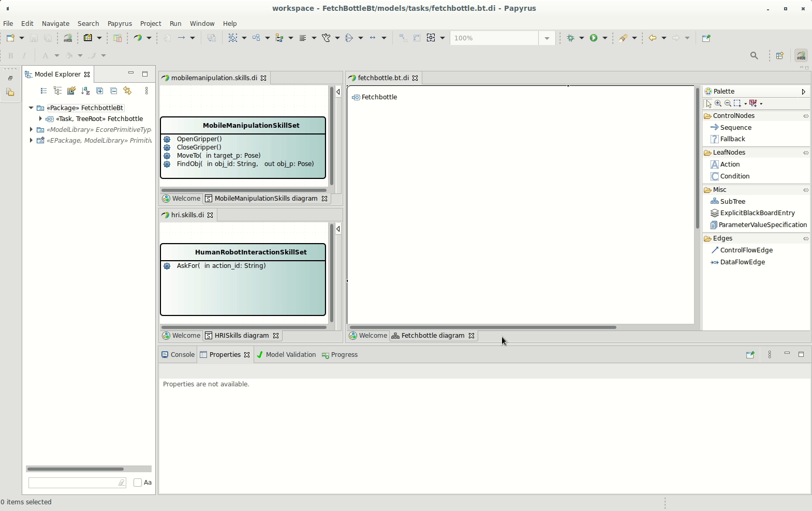Viewport: 812px width, 511px height.
Task: Click the Fetchbottle diagram horizontal scrollbar
Action: (x=482, y=327)
